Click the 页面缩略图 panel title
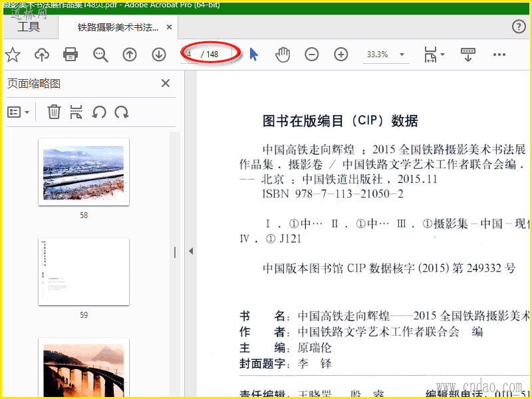This screenshot has height=399, width=532. [34, 84]
